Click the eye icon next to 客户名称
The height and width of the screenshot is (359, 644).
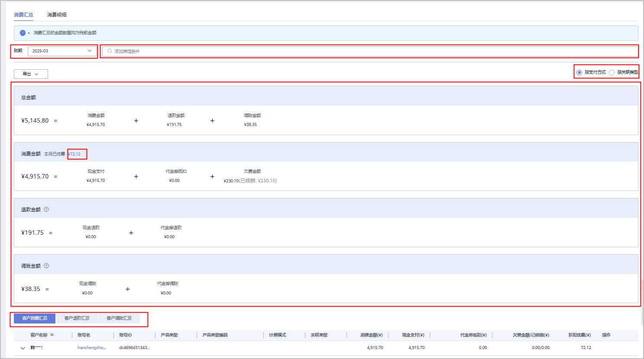(52, 335)
